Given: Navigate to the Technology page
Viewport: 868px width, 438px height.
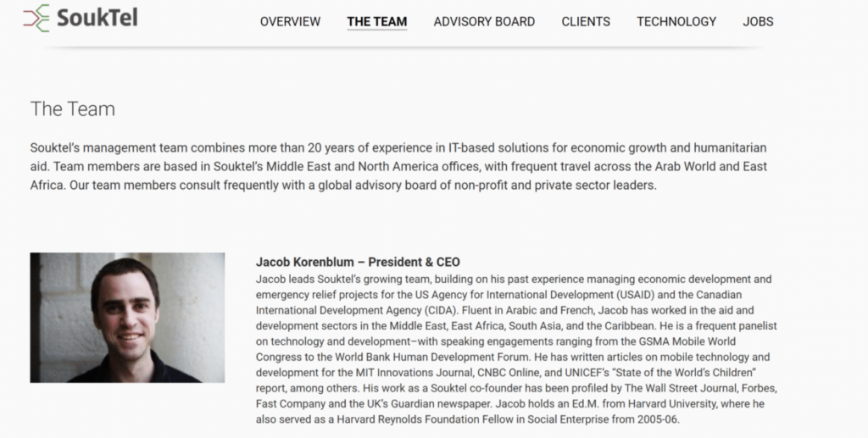Looking at the screenshot, I should click(x=676, y=21).
